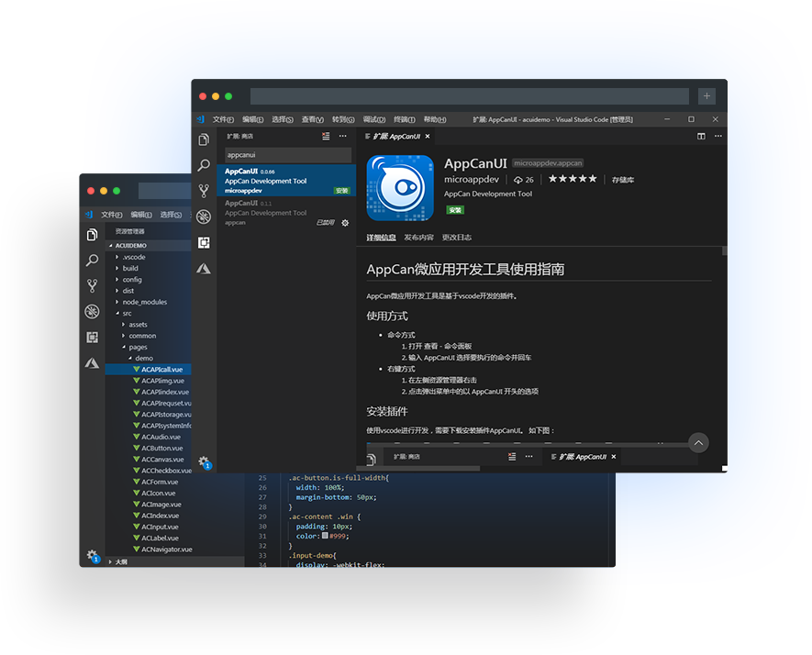Expand the config folder

pos(117,280)
